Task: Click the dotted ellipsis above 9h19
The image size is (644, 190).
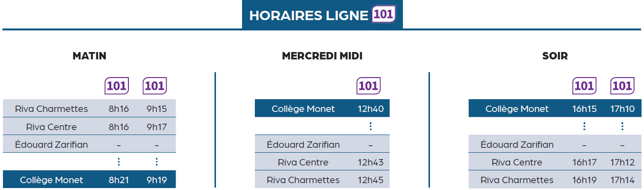Action: coord(156,162)
